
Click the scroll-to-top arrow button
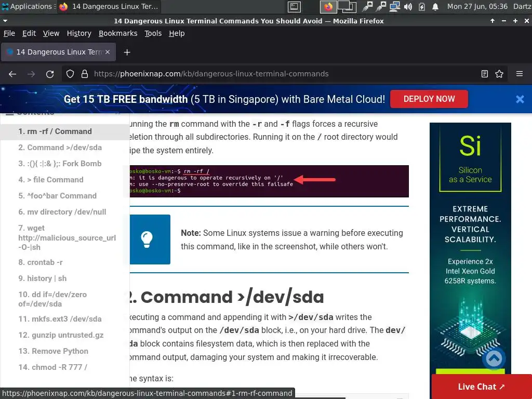tap(494, 358)
